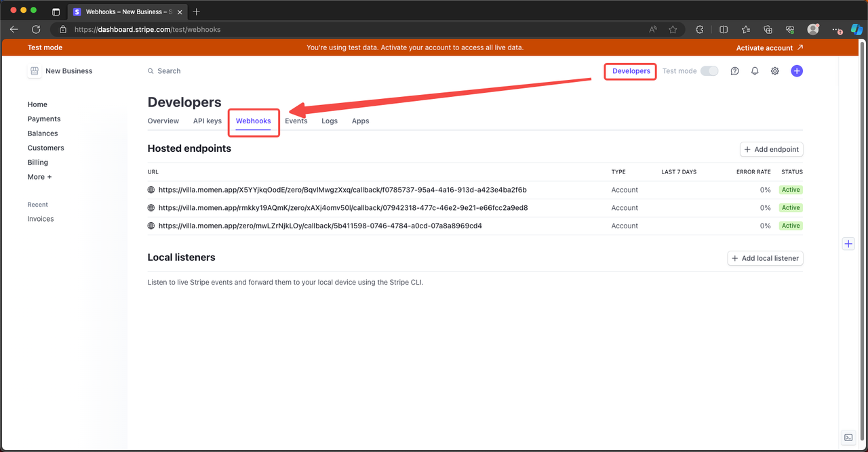Image resolution: width=868 pixels, height=452 pixels.
Task: Open browser extensions puzzle icon
Action: [x=700, y=30]
